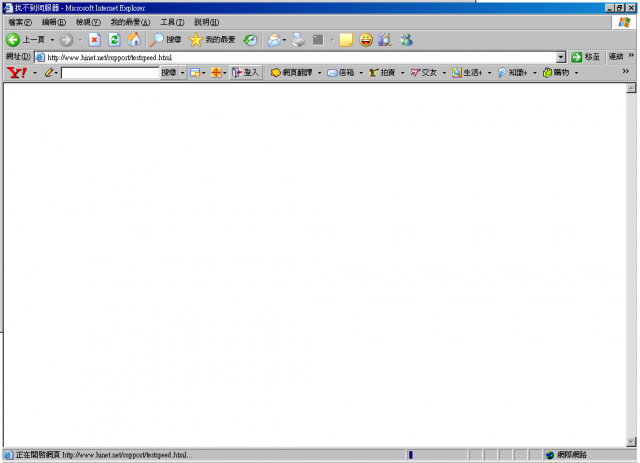
Task: Click the Windows flag logo icon
Action: click(x=624, y=22)
